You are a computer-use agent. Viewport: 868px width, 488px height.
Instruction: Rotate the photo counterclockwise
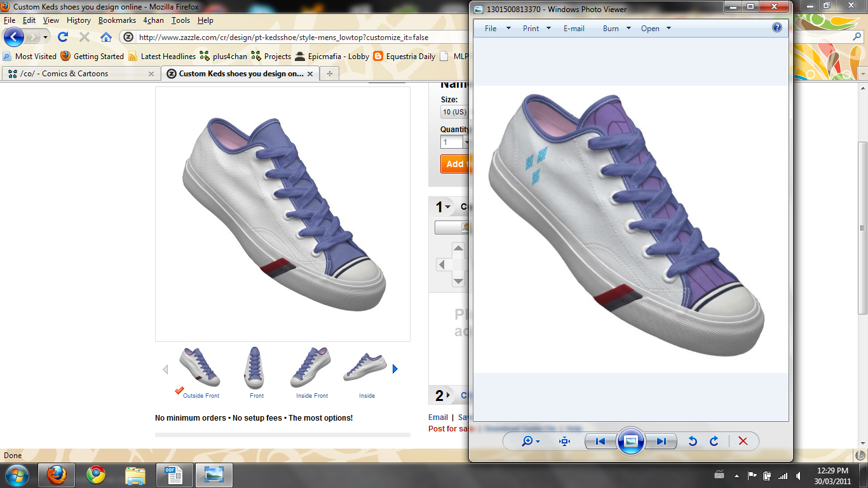pyautogui.click(x=693, y=441)
